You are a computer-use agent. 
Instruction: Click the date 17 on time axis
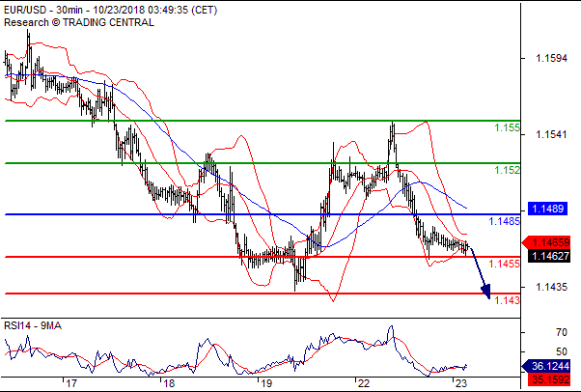tap(71, 383)
